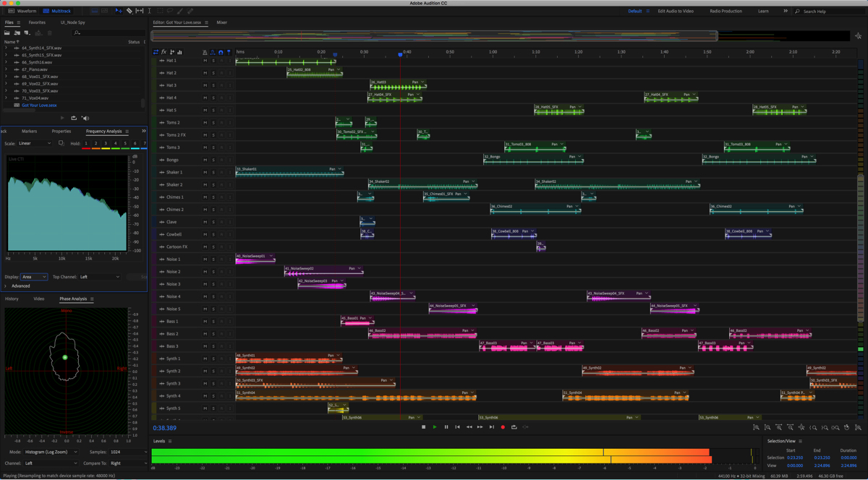This screenshot has width=868, height=480.
Task: Solo the Bongo track
Action: (x=213, y=160)
